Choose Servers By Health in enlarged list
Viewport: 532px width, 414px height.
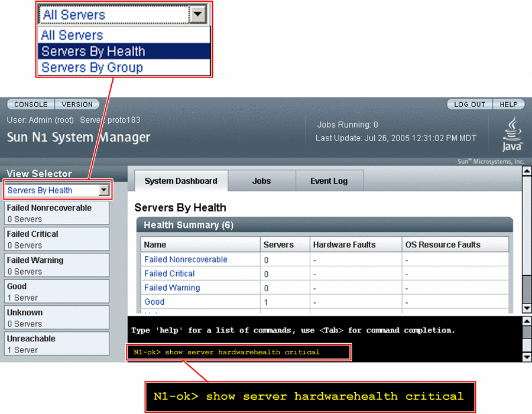point(124,51)
